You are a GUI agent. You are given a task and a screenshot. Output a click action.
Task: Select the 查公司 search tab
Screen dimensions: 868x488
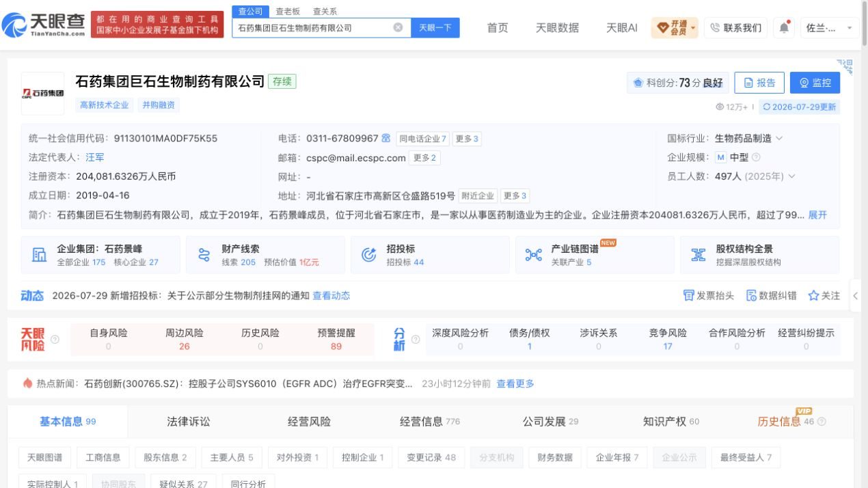(250, 12)
